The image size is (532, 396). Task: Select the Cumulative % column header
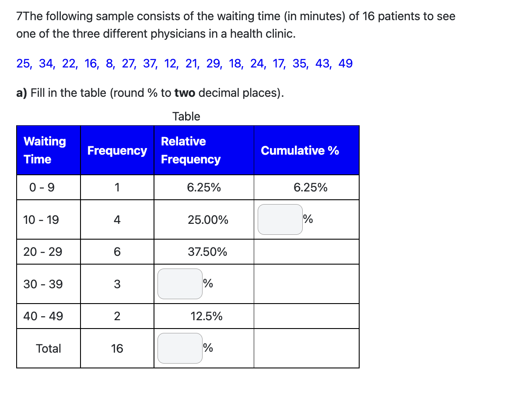pos(300,150)
